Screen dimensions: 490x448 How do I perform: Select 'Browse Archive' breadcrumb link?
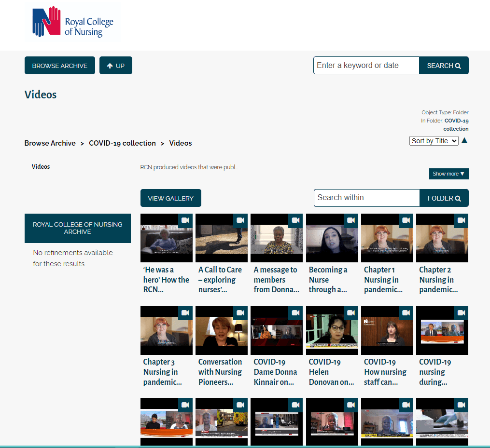point(50,143)
